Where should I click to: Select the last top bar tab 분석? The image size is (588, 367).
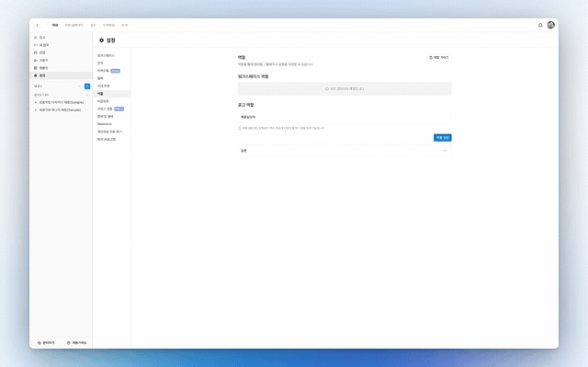125,25
